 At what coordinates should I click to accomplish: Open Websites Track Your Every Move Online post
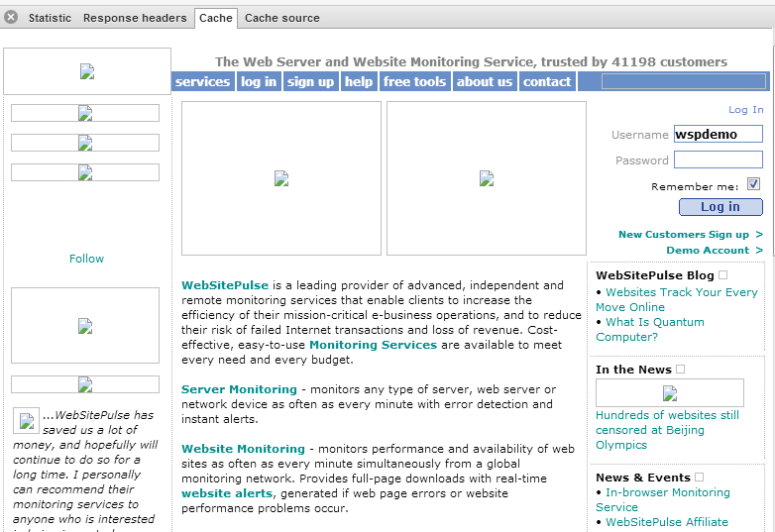pyautogui.click(x=677, y=299)
